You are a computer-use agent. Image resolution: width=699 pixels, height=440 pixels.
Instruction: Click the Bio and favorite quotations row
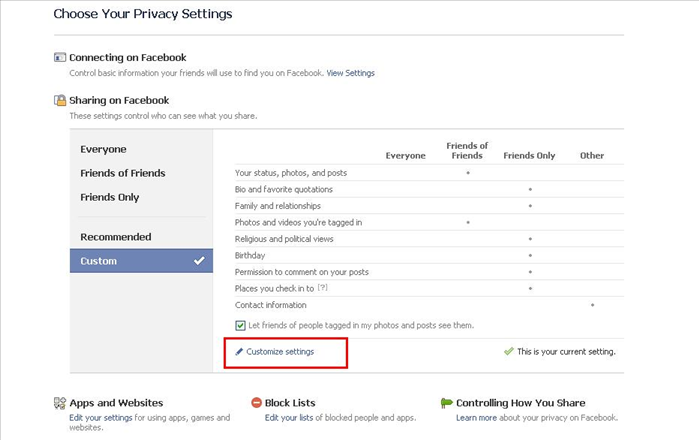point(429,189)
